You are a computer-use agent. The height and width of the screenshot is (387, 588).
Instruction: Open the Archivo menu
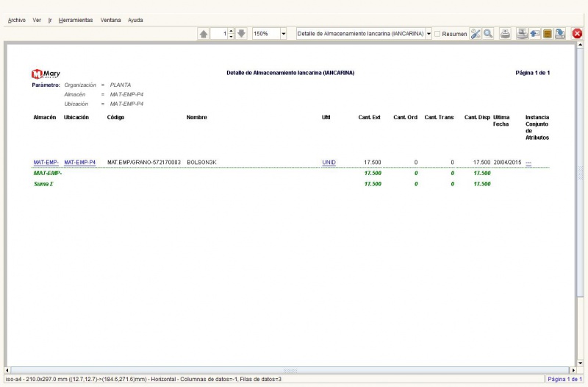[x=16, y=20]
